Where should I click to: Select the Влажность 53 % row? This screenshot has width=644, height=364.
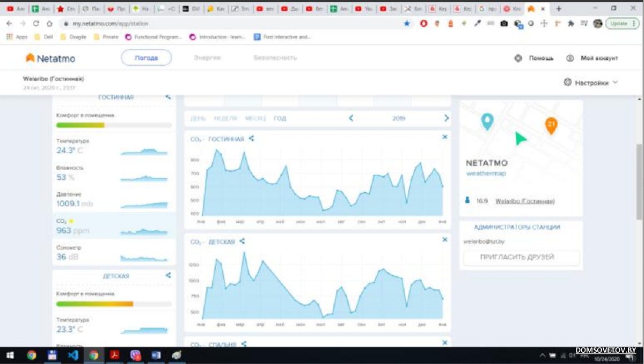tap(114, 173)
